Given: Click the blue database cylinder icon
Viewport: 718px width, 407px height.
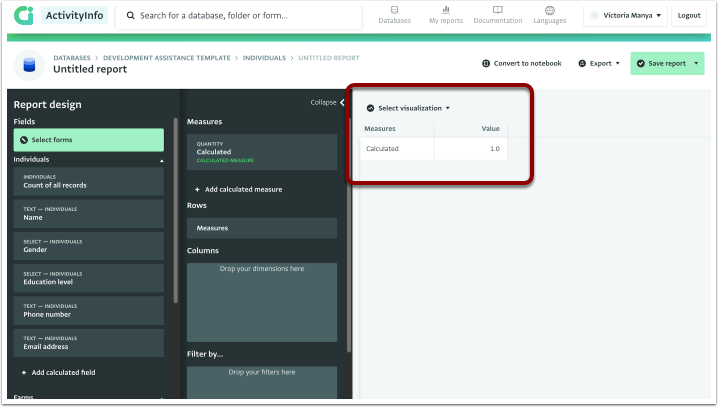Looking at the screenshot, I should coord(29,65).
